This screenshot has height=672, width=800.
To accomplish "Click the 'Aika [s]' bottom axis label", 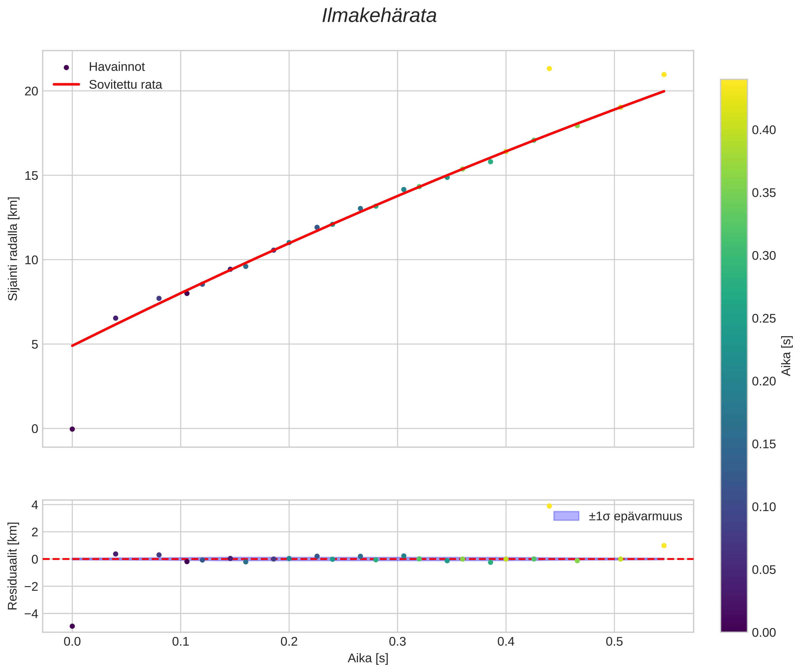I will tap(368, 658).
